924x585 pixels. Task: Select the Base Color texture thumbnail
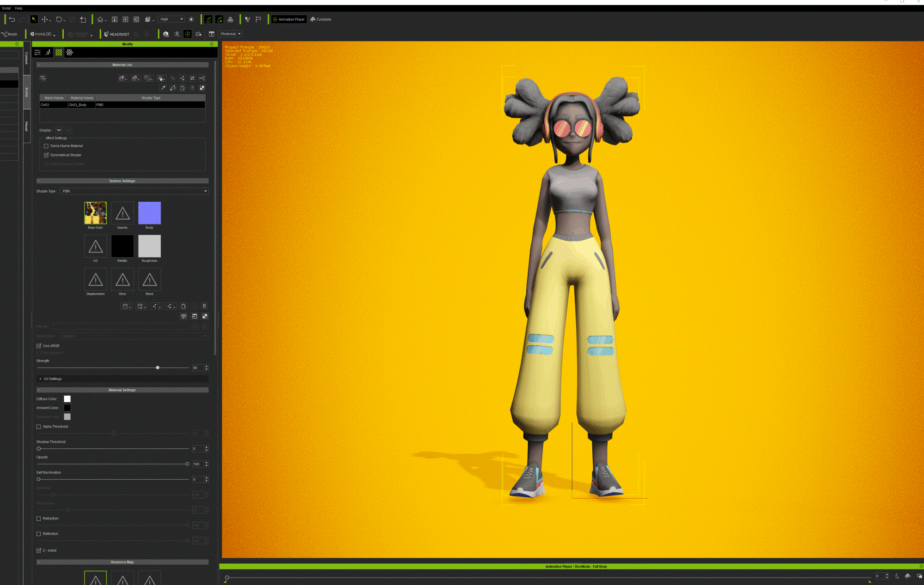(x=95, y=213)
